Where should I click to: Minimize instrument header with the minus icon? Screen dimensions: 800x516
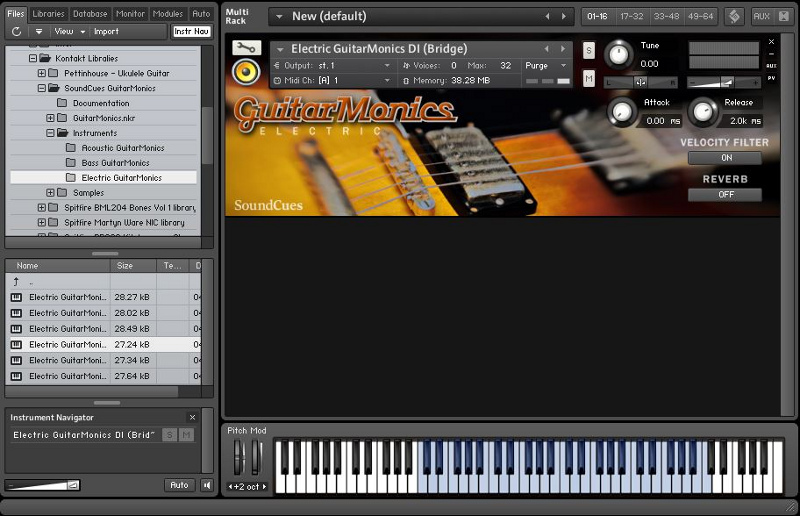(771, 54)
